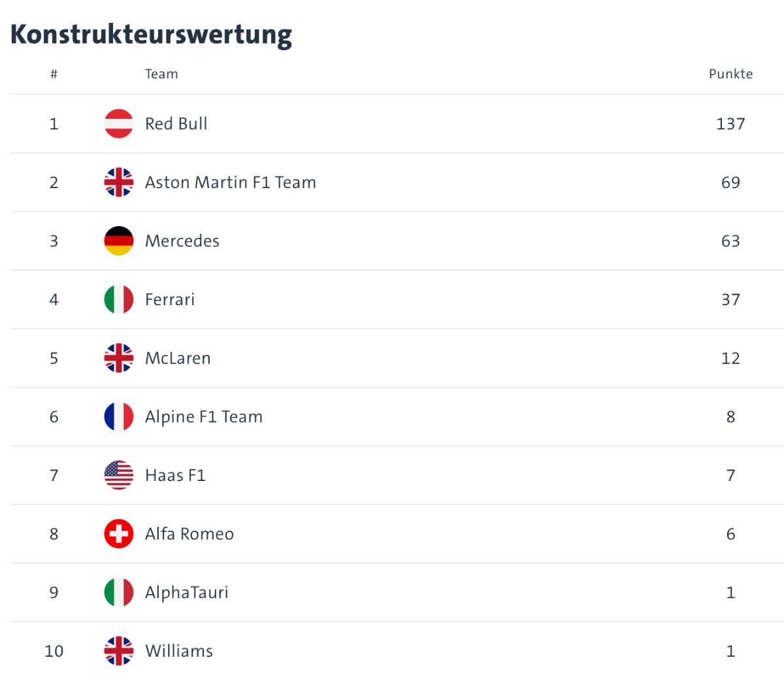Click the Swiss flag icon beside Alfa Romeo
The height and width of the screenshot is (679, 784).
pos(119,534)
